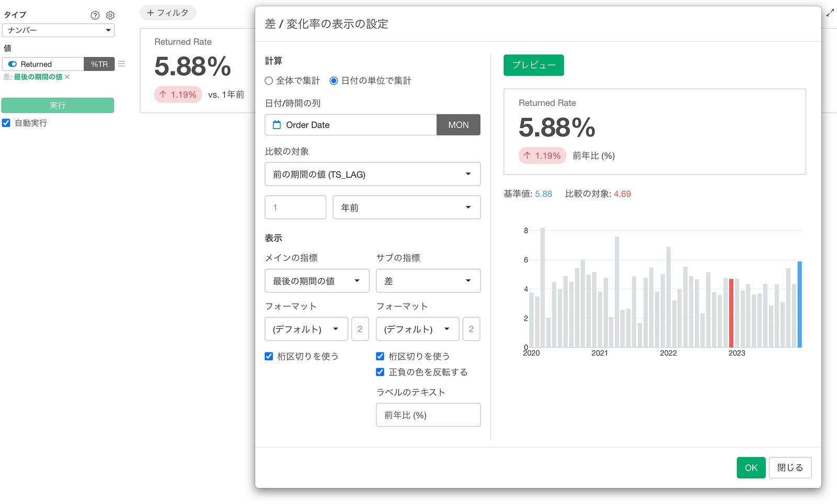
Task: Open the タイプ dropdown showing ナンバー
Action: tap(58, 30)
